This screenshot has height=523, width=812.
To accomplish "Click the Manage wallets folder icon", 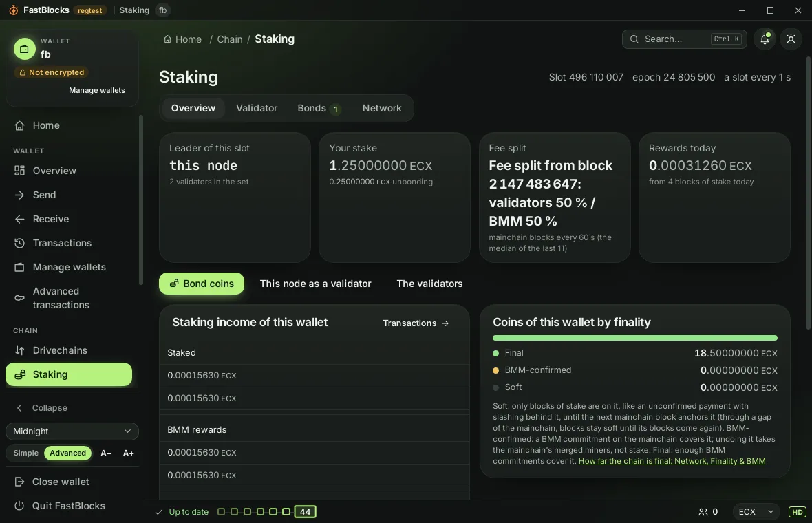I will pos(20,267).
